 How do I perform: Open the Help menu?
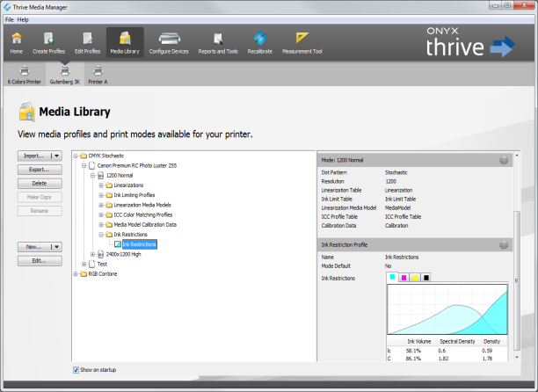(23, 20)
